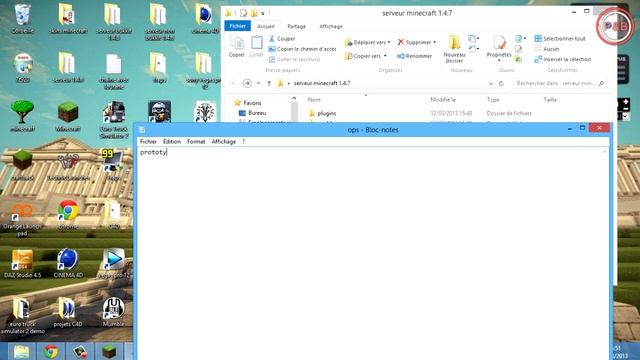This screenshot has height=360, width=640.
Task: Select Bureau in navigation pane
Action: [x=253, y=113]
